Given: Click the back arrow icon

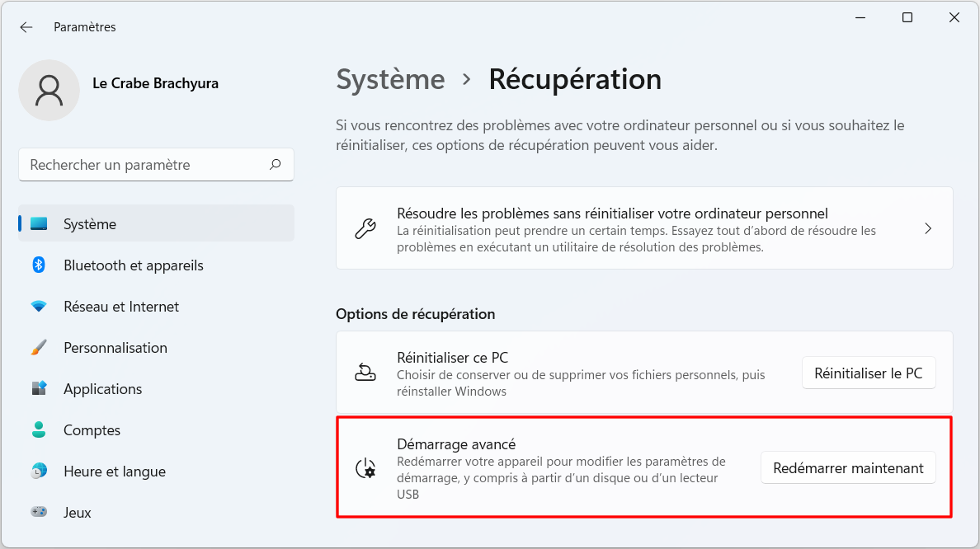Looking at the screenshot, I should click(x=26, y=27).
